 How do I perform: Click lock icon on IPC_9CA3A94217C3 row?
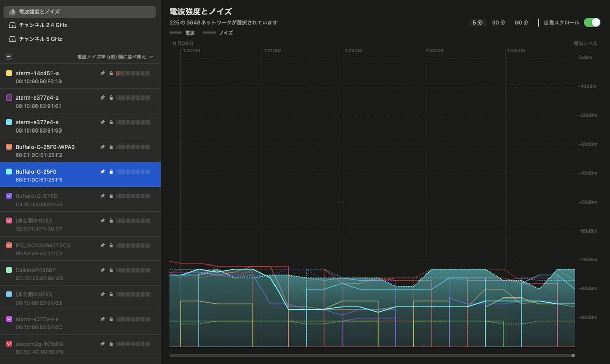(111, 245)
